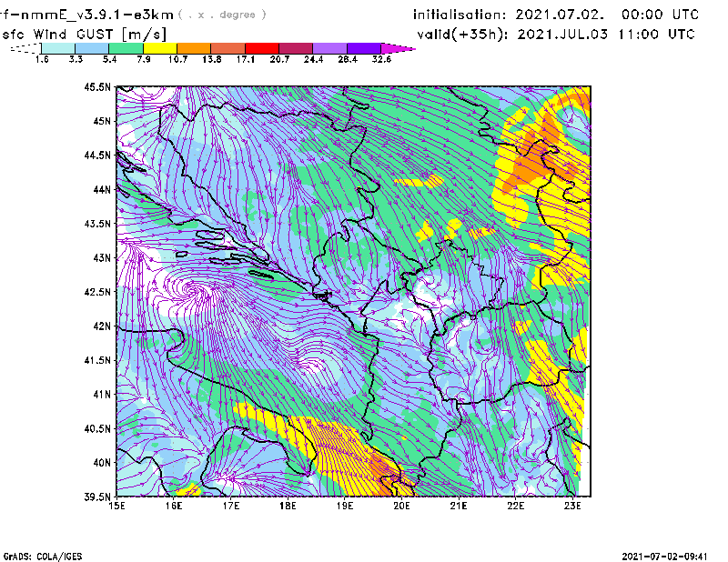Viewport: 728px width, 562px height.
Task: Click the 42.5N latitude label
Action: pyautogui.click(x=97, y=292)
